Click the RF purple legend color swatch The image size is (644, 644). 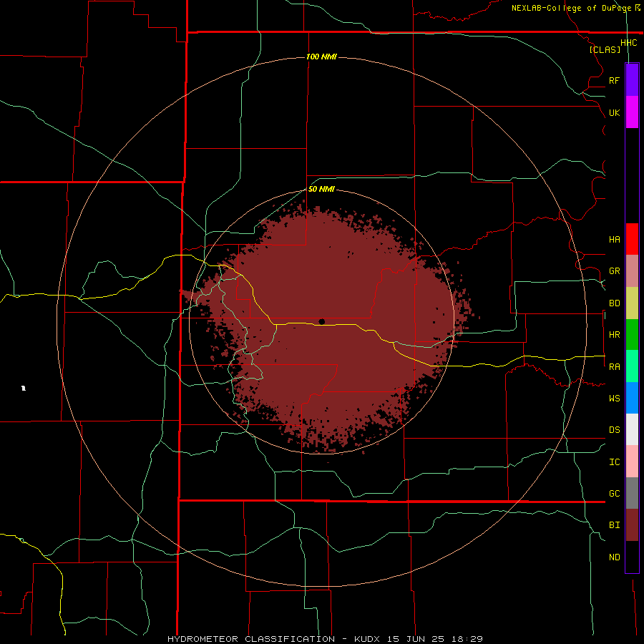click(x=632, y=80)
